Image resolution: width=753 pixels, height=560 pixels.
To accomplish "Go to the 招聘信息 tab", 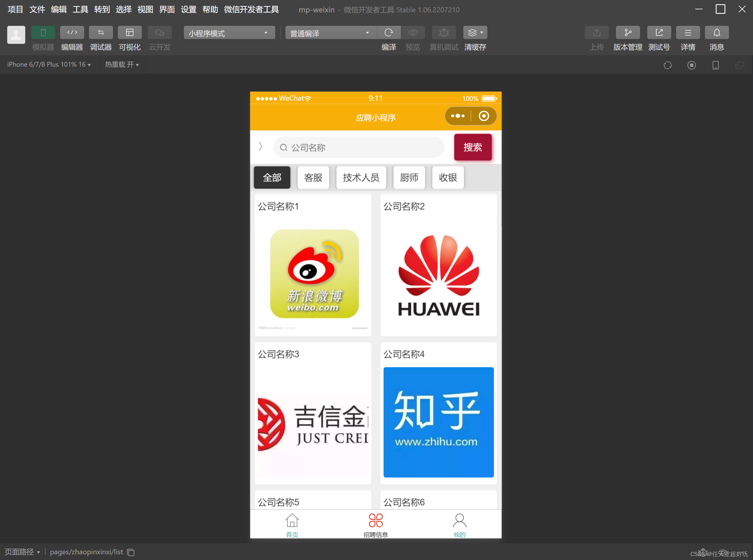I will (x=376, y=525).
